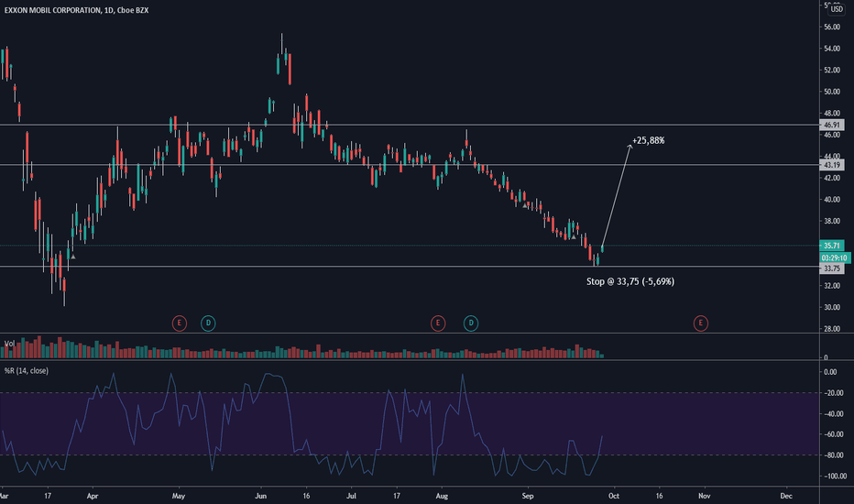
Task: Click the 38.00 price axis value
Action: pyautogui.click(x=832, y=221)
